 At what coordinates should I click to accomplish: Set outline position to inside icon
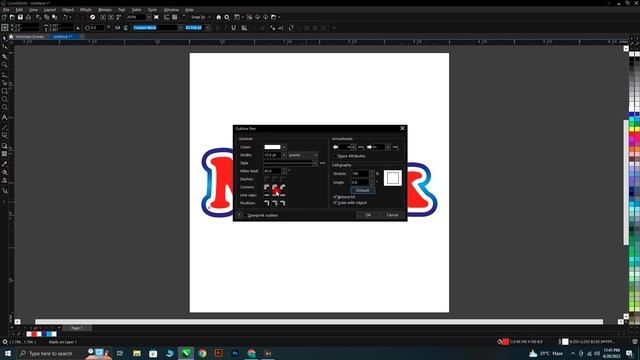pyautogui.click(x=283, y=203)
